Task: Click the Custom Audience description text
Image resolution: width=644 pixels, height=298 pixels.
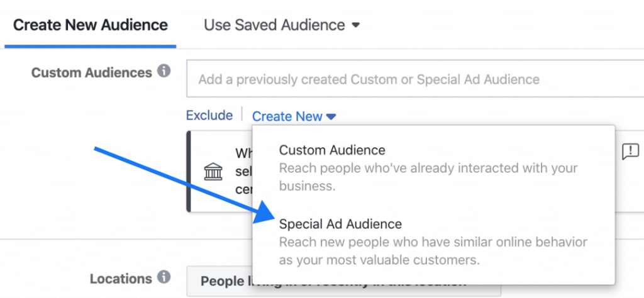Action: 428,177
